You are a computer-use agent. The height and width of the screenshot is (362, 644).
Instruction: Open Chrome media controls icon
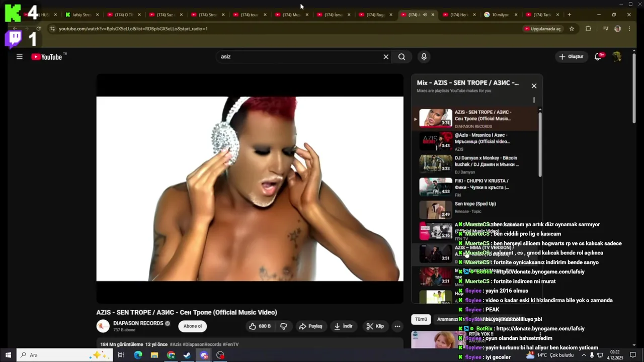coord(606,29)
